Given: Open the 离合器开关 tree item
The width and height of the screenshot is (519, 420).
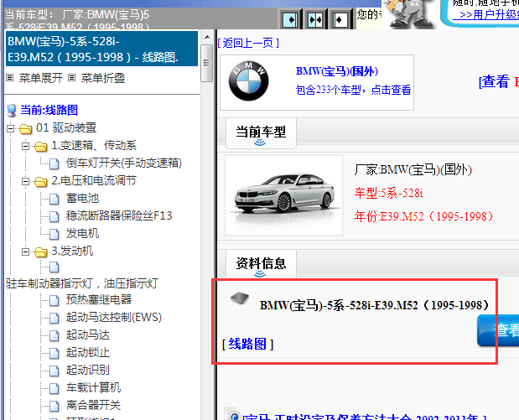Looking at the screenshot, I should (93, 405).
